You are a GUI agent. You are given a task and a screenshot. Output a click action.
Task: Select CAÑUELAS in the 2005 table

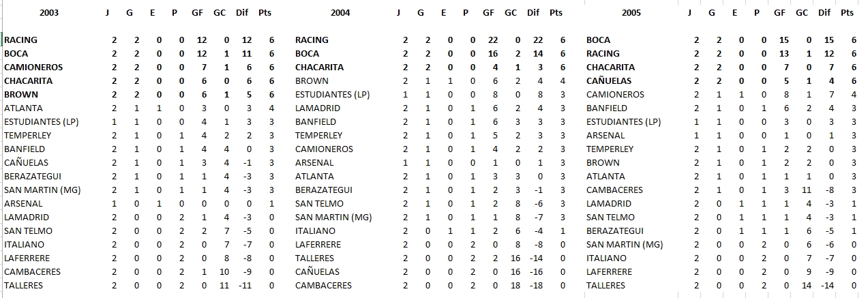[610, 81]
